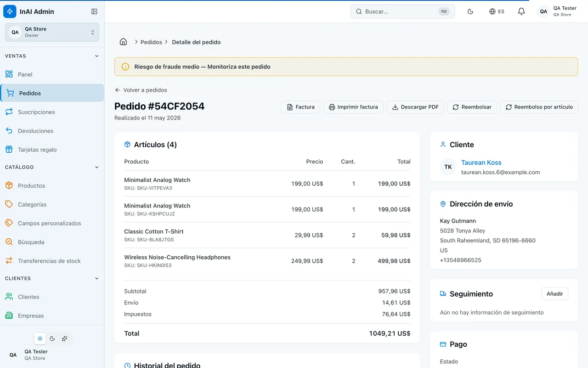Click the Cliente person icon

point(443,144)
